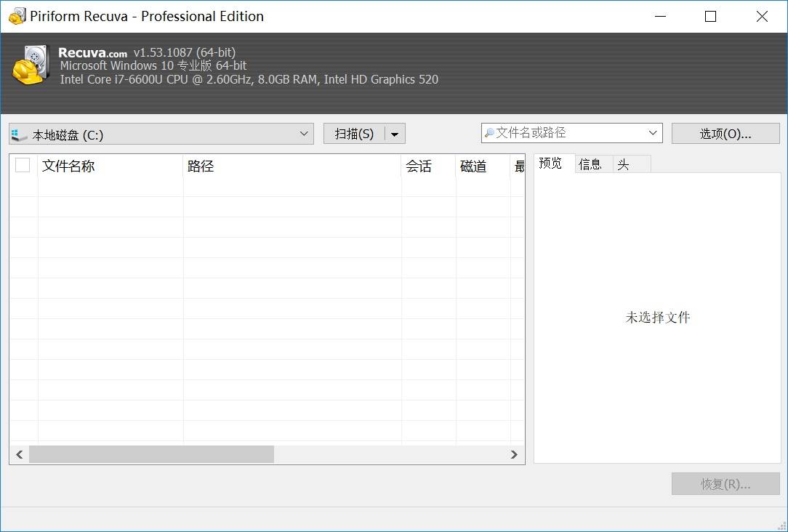The image size is (788, 532).
Task: Select the 预览 tab
Action: (x=550, y=164)
